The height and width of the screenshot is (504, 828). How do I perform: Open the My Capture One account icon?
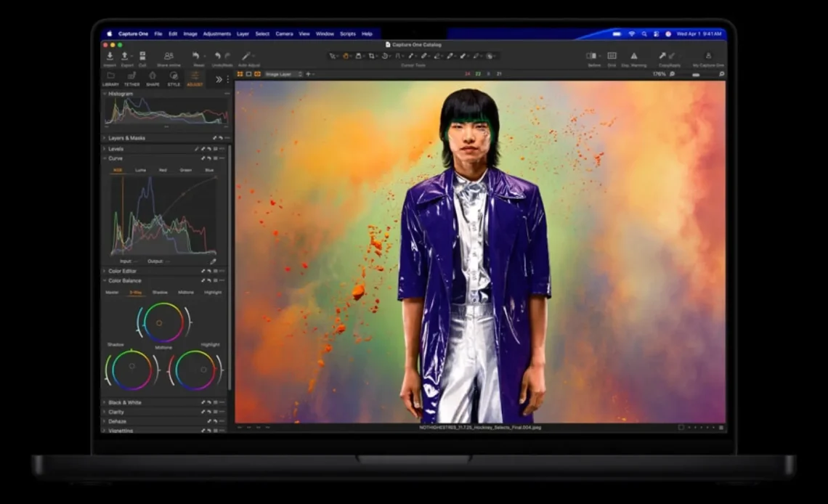(x=708, y=56)
